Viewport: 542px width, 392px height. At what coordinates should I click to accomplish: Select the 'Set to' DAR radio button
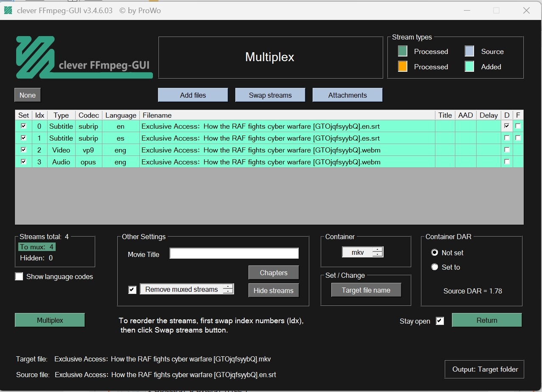(435, 267)
